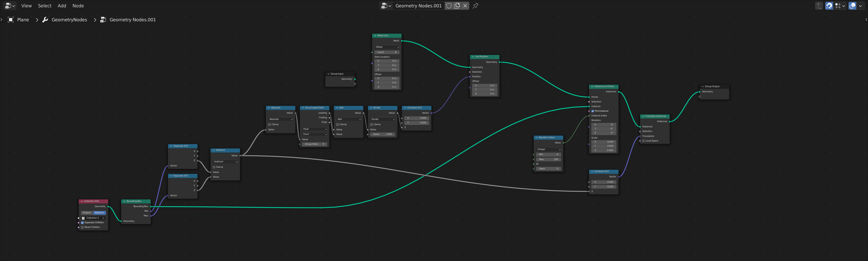Image resolution: width=868 pixels, height=261 pixels.
Task: Collapse the Random Value node
Action: click(536, 137)
